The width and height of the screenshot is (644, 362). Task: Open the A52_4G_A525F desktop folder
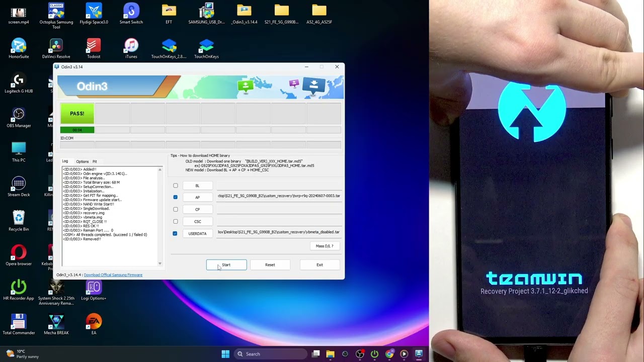coord(319,14)
